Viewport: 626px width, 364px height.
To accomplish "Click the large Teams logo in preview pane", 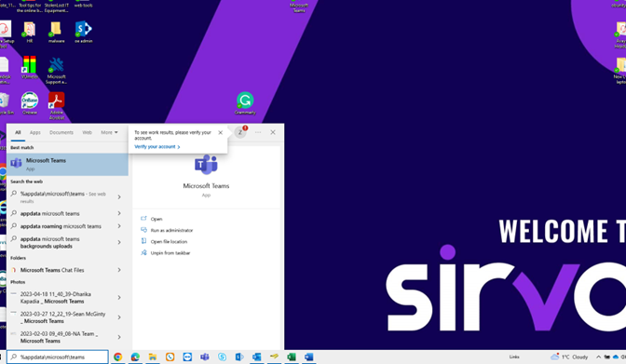I will [x=206, y=164].
